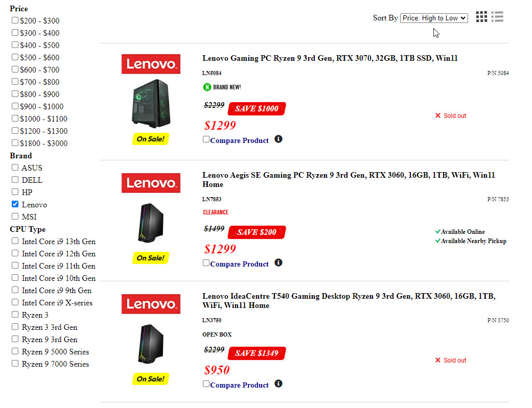
Task: Select the ASUS brand checkbox
Action: tap(15, 167)
